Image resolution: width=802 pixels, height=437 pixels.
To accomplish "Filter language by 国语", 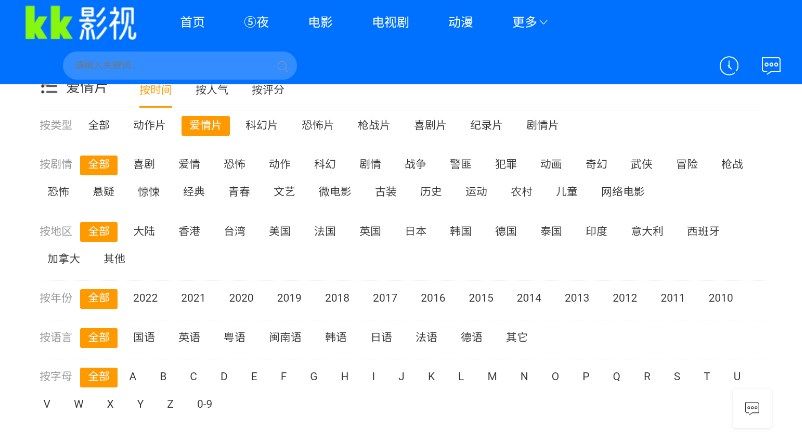I will coord(144,337).
